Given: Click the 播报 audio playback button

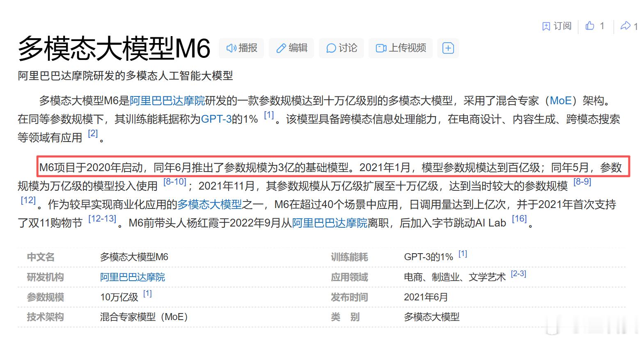Looking at the screenshot, I should click(x=241, y=48).
